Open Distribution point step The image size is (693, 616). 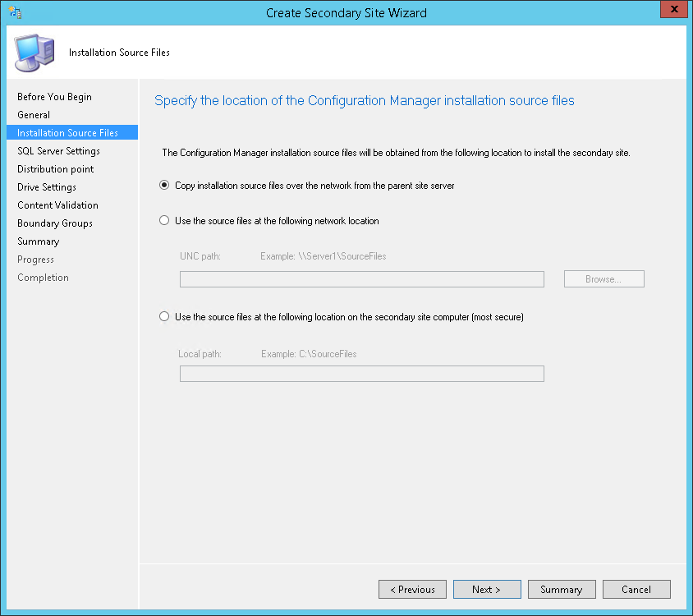click(x=55, y=169)
